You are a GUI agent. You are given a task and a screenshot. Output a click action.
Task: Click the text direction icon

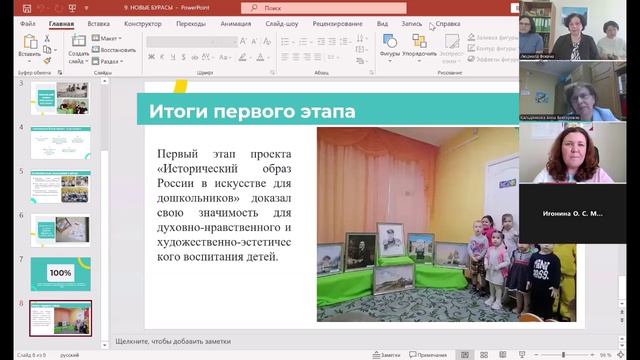(x=360, y=38)
